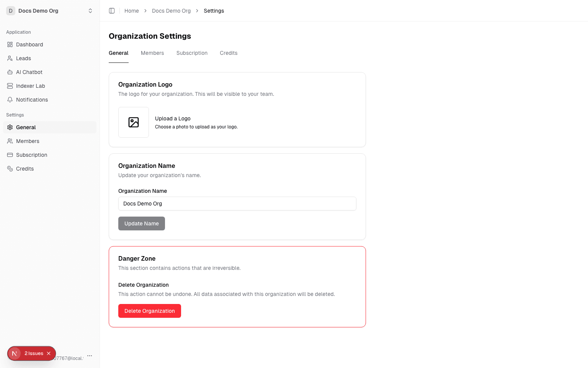Open the Next.js issues overlay badge
The image size is (588, 368).
(31, 353)
